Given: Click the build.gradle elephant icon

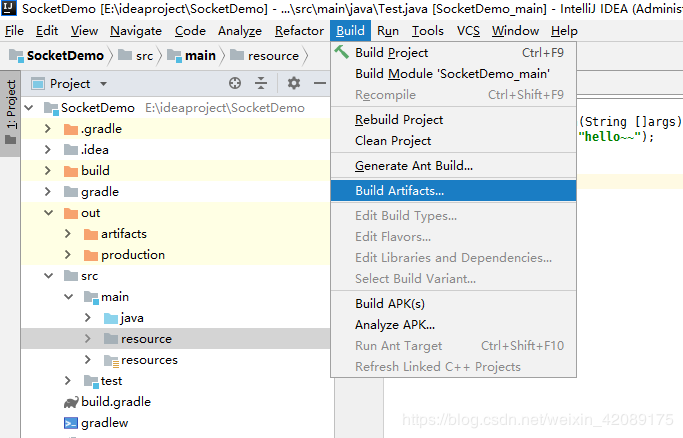Looking at the screenshot, I should [71, 402].
